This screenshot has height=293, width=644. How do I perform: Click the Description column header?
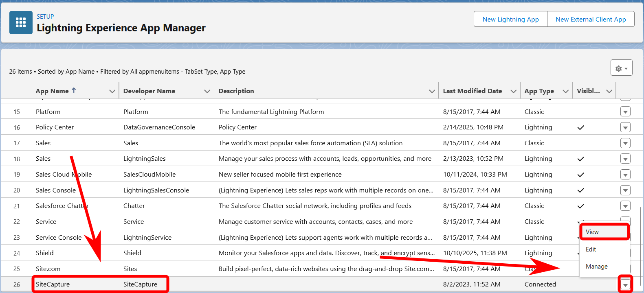[236, 91]
